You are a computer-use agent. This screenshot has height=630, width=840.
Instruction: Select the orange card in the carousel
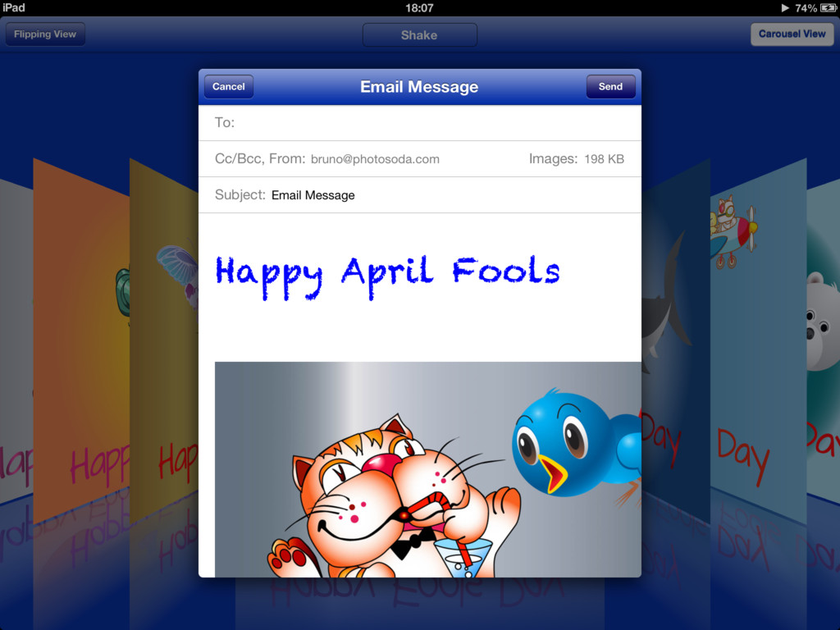[81, 340]
